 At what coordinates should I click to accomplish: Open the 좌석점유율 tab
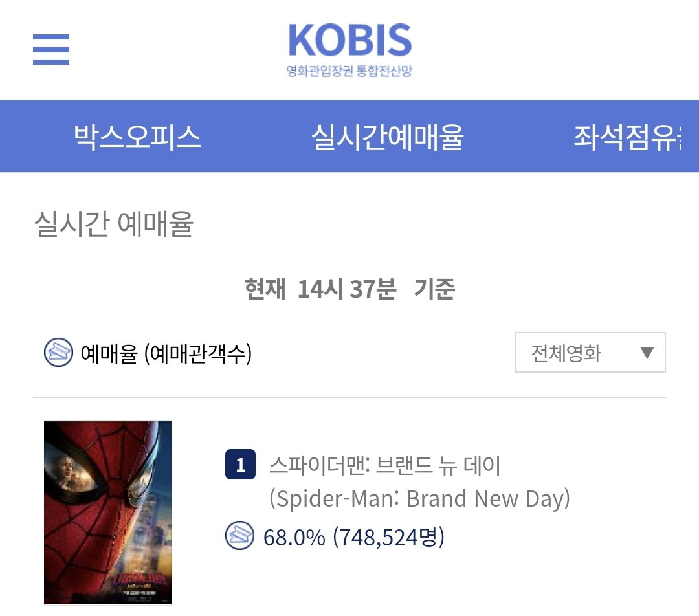(x=627, y=137)
